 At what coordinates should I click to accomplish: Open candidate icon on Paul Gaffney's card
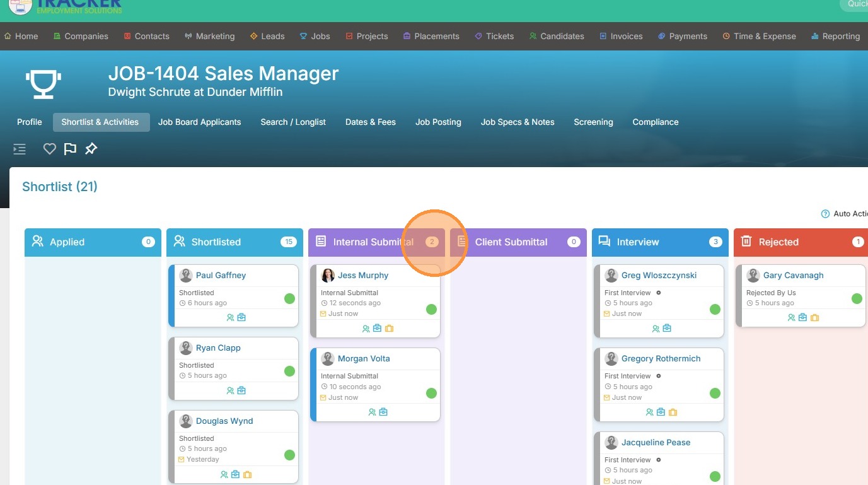tap(231, 317)
